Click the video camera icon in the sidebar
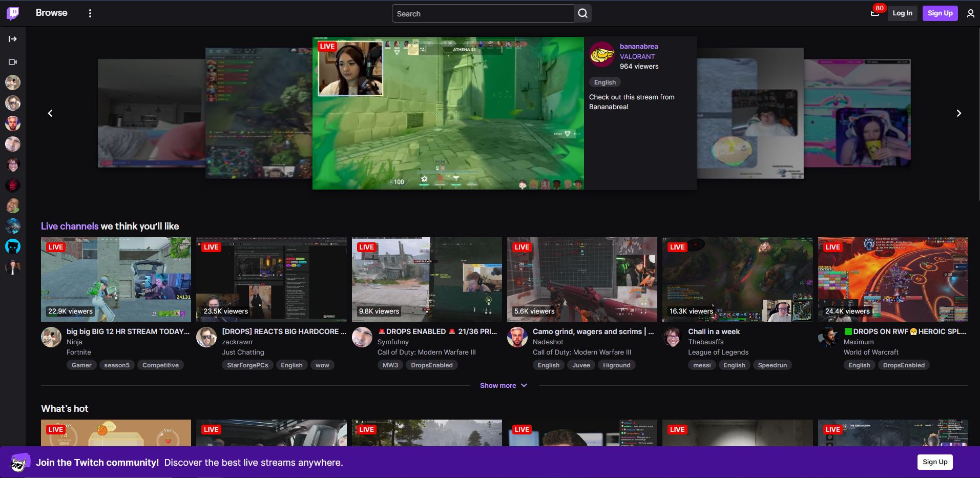This screenshot has width=980, height=478. (12, 61)
